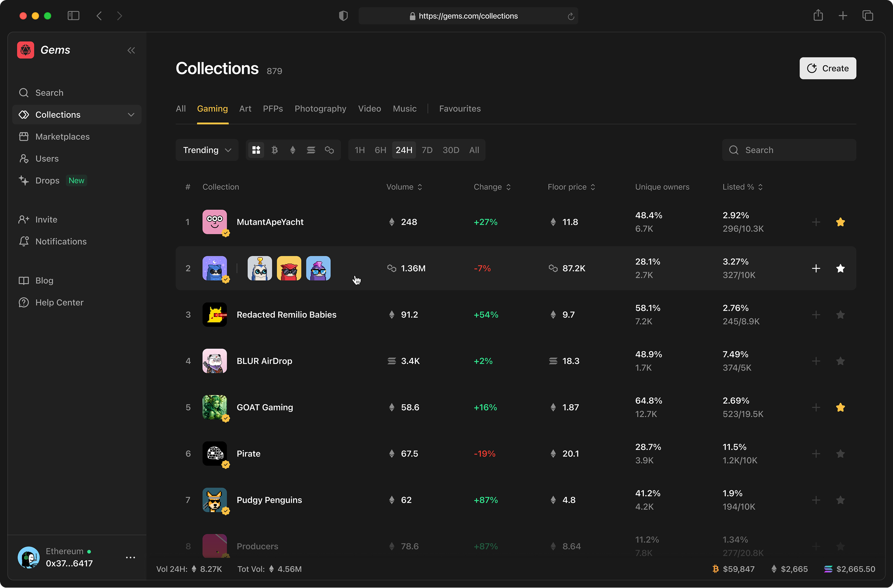Select the Polygon currency filter icon
This screenshot has height=588, width=893.
point(330,150)
